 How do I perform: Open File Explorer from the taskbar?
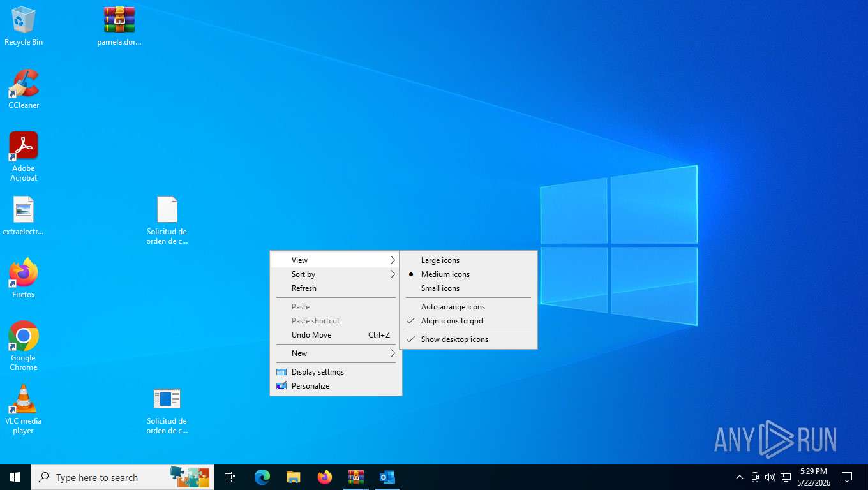pyautogui.click(x=294, y=477)
